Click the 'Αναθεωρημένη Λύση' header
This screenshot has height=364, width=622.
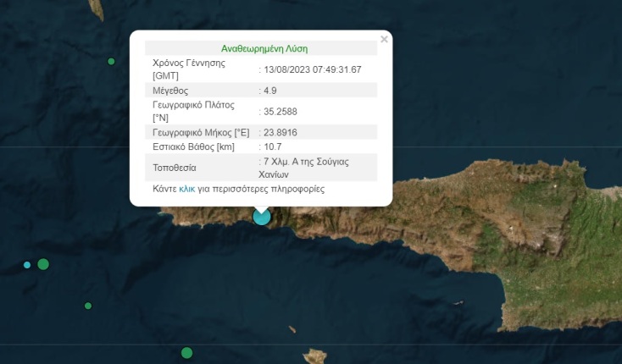point(264,49)
